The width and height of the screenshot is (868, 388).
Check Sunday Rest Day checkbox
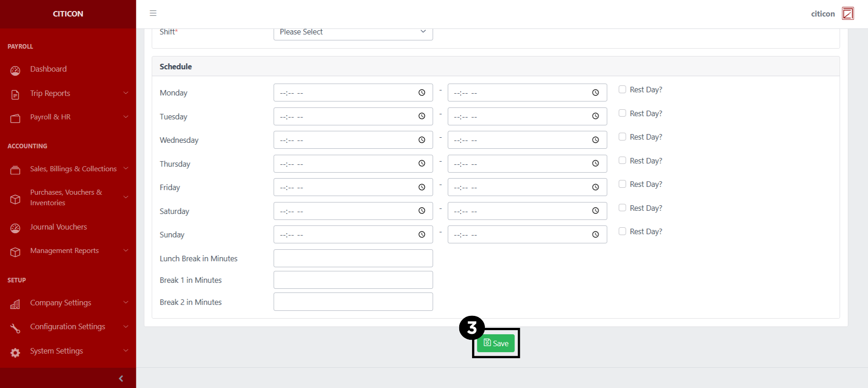click(x=622, y=231)
